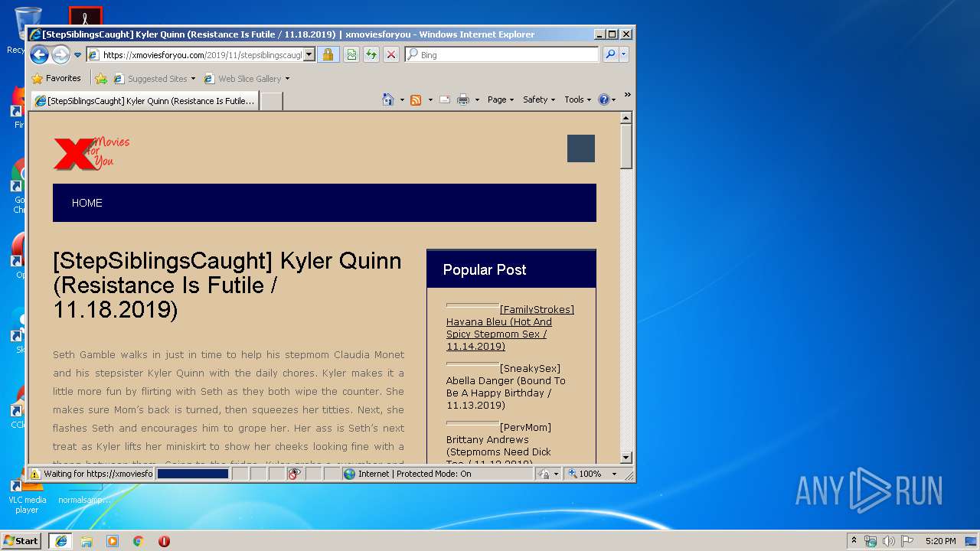Click the browser Back arrow button
This screenshot has width=980, height=551.
pyautogui.click(x=39, y=54)
